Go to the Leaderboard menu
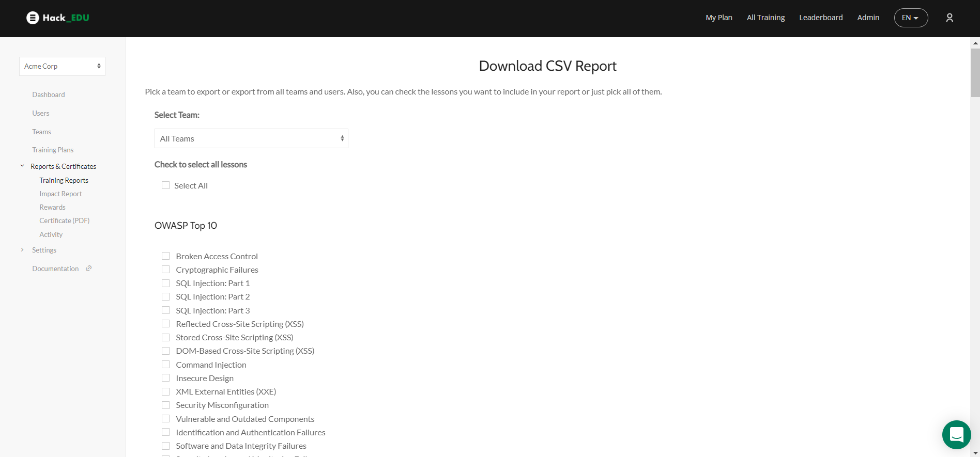The image size is (980, 457). (x=821, y=18)
